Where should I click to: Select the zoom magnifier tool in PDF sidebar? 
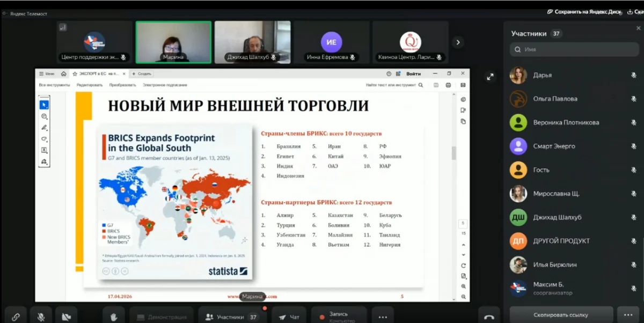[44, 116]
